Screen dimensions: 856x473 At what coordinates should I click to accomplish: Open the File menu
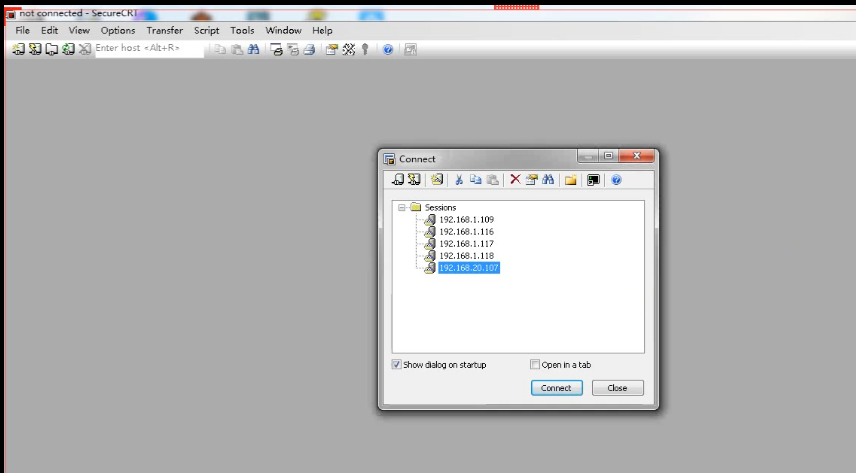point(22,31)
